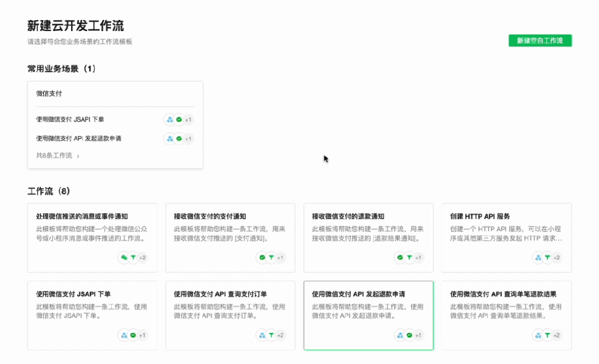Click the WeChat Pay icon in the 微信支付 box JSAPI 下单 row
599x364 pixels.
[179, 119]
